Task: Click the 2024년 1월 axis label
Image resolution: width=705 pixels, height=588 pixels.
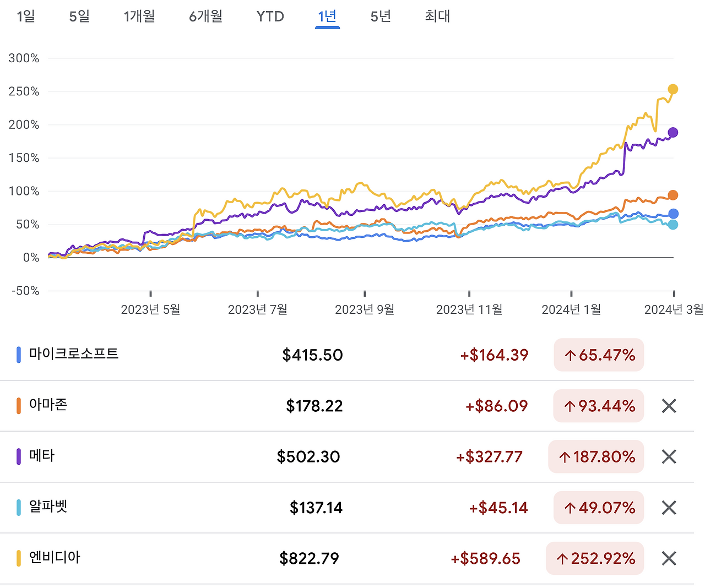Action: pyautogui.click(x=571, y=310)
